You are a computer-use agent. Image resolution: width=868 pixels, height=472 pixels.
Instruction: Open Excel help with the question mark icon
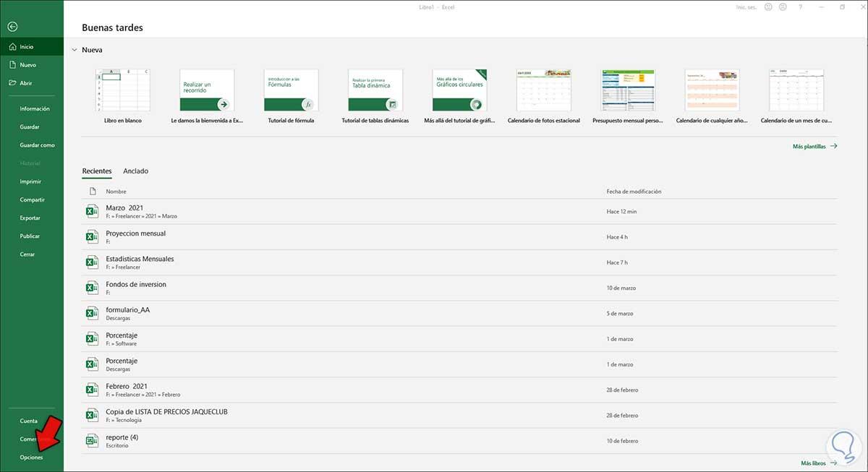(800, 7)
